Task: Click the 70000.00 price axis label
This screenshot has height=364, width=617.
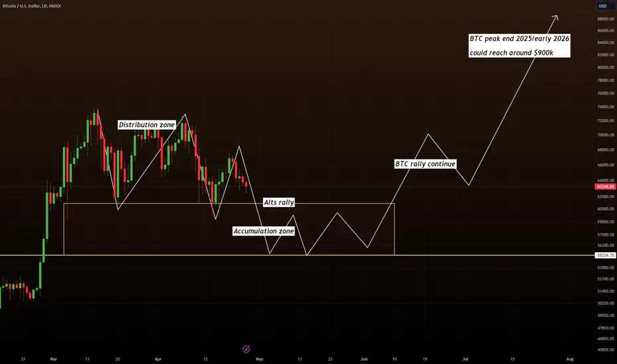Action: pos(606,134)
